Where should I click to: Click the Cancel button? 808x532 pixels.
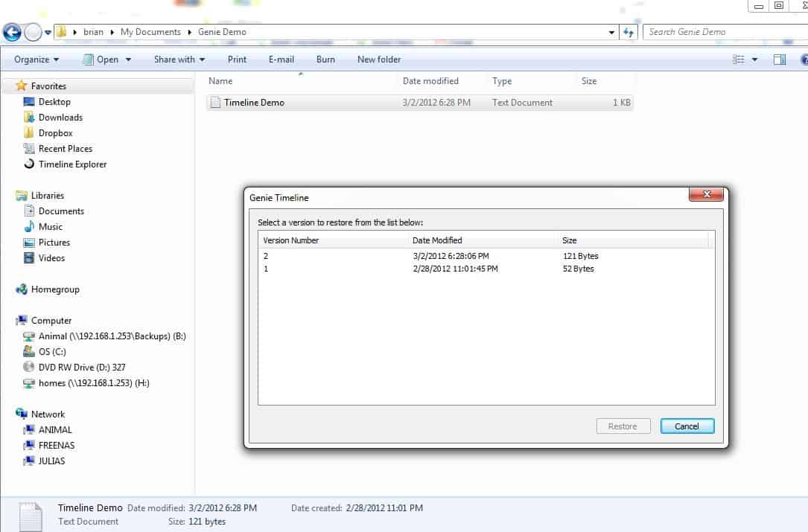687,426
